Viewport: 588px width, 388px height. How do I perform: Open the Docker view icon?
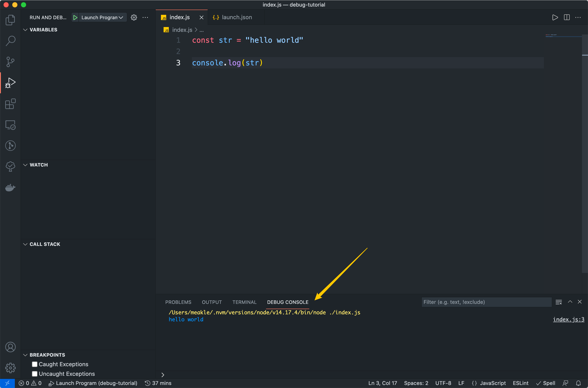(10, 187)
